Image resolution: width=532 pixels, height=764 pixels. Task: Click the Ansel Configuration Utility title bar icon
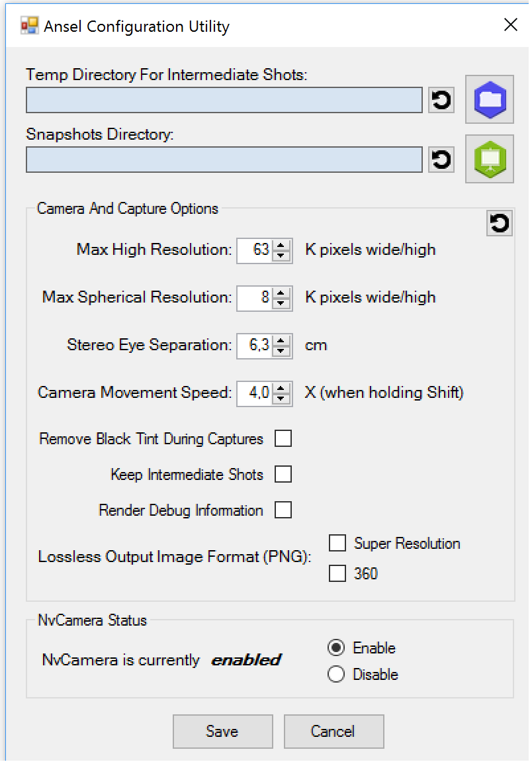pos(30,26)
